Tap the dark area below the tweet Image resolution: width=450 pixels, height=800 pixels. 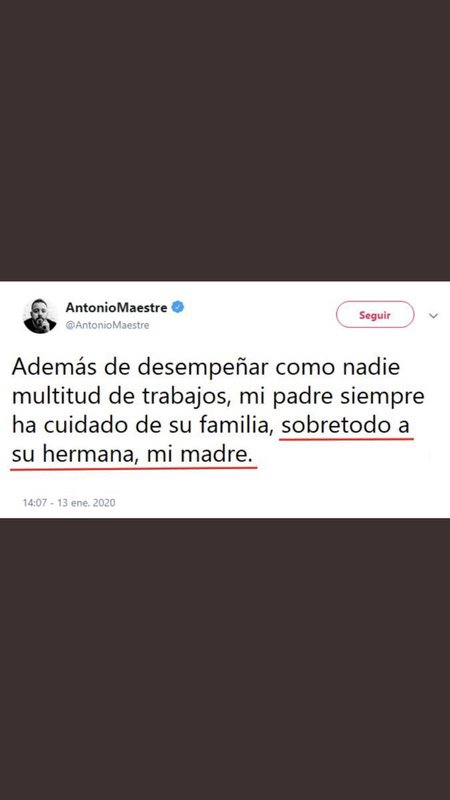tap(225, 659)
